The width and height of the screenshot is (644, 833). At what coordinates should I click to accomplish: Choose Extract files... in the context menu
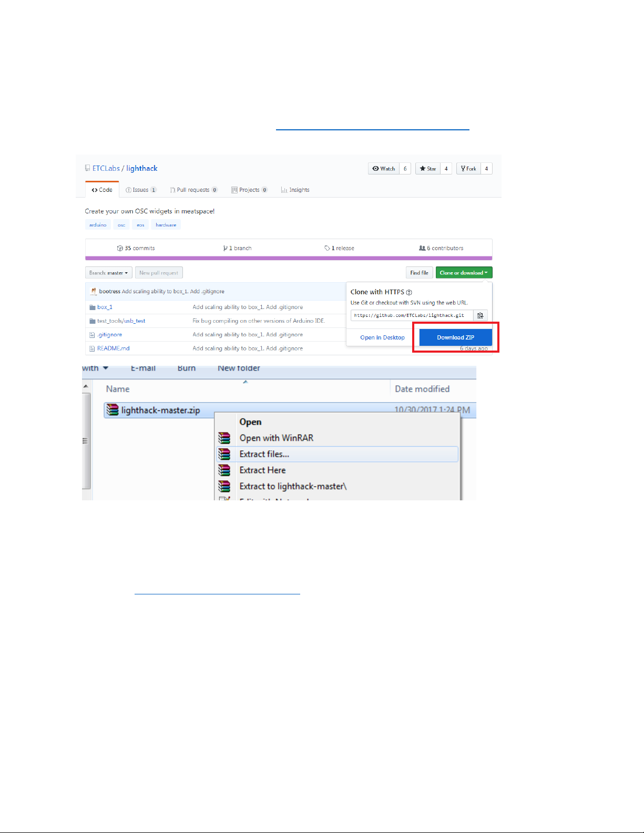338,454
